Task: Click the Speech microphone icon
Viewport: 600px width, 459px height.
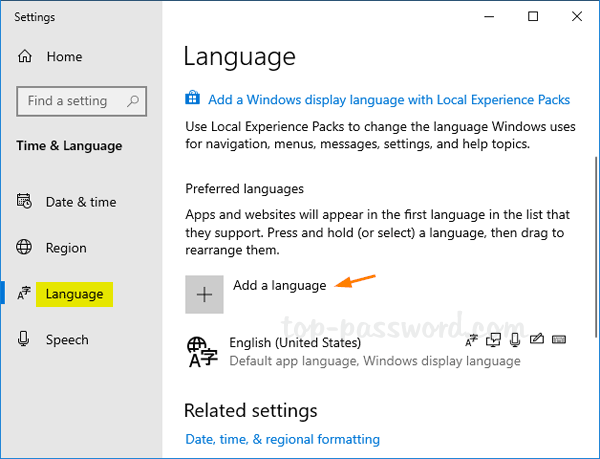Action: point(25,340)
